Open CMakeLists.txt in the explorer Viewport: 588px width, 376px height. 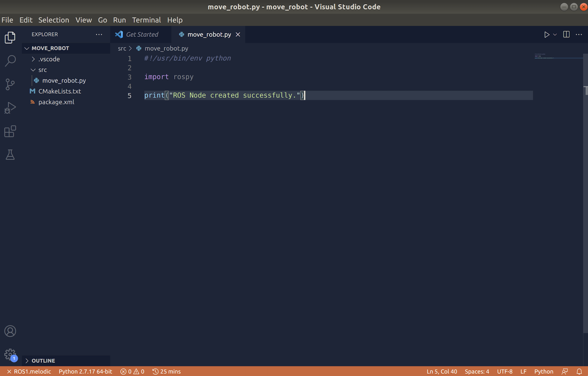66,91
